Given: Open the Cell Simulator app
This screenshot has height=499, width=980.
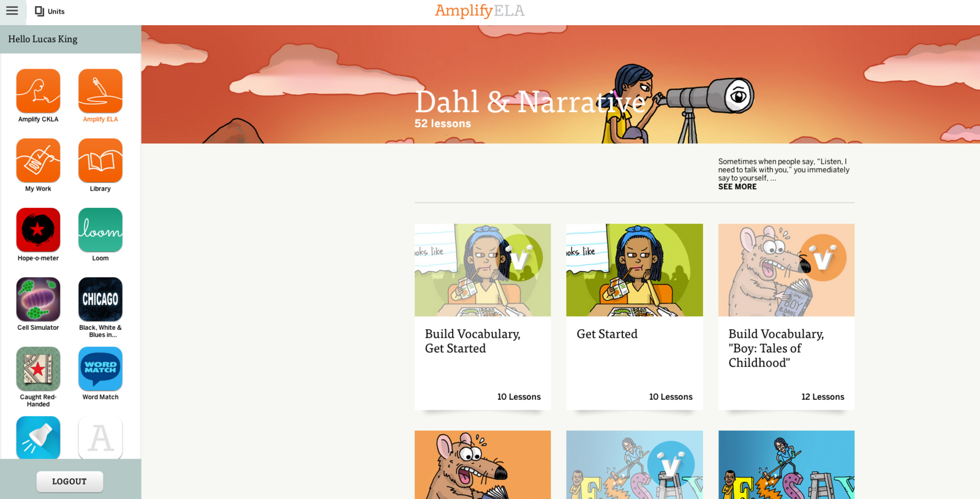Looking at the screenshot, I should (38, 299).
